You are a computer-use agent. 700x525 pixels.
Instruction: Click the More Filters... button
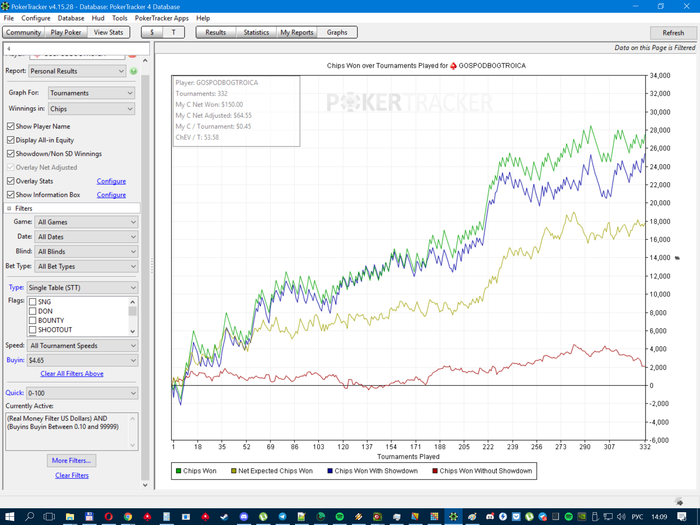71,460
